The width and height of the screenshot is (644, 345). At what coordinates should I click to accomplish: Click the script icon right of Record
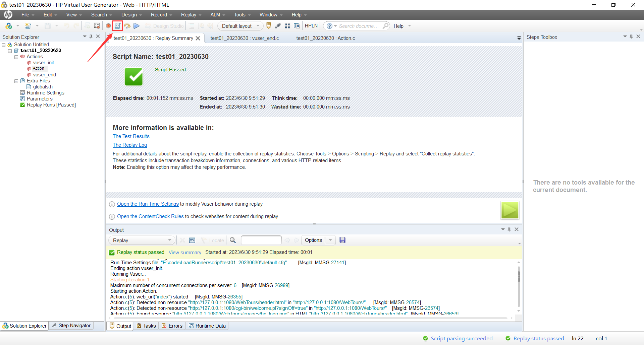point(117,26)
